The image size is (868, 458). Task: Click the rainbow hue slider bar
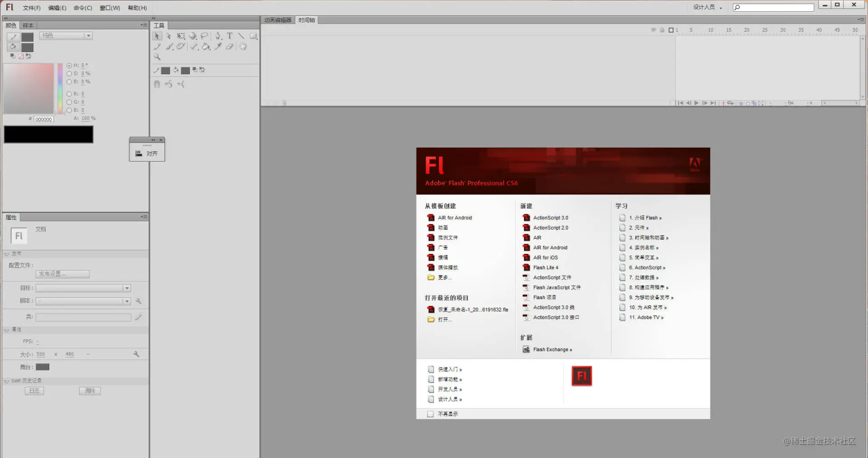click(60, 89)
